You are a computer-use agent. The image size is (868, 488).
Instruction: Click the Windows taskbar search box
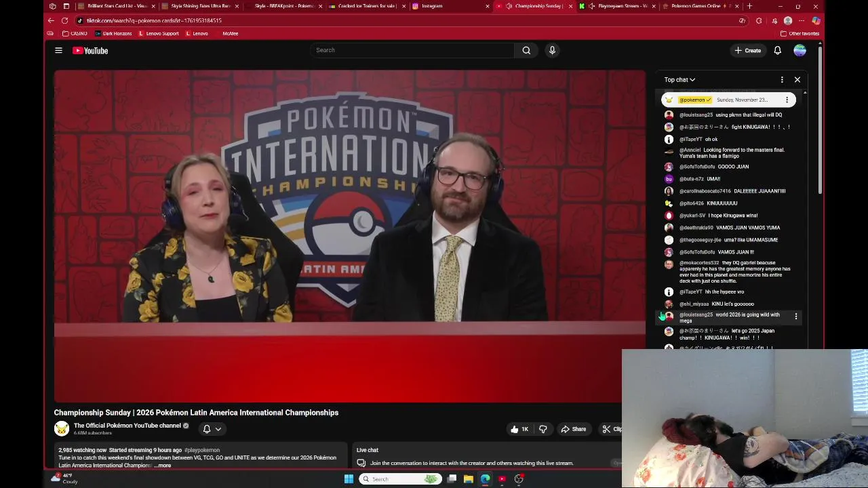[399, 479]
